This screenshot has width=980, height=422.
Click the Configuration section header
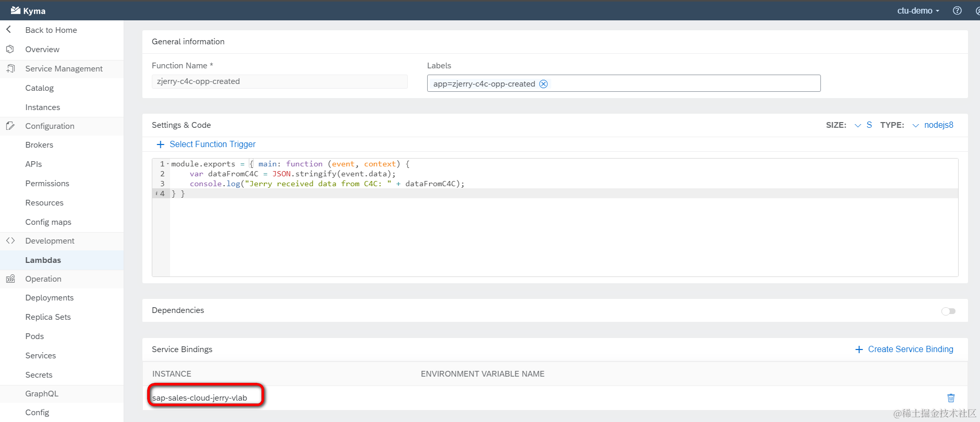[x=50, y=126]
